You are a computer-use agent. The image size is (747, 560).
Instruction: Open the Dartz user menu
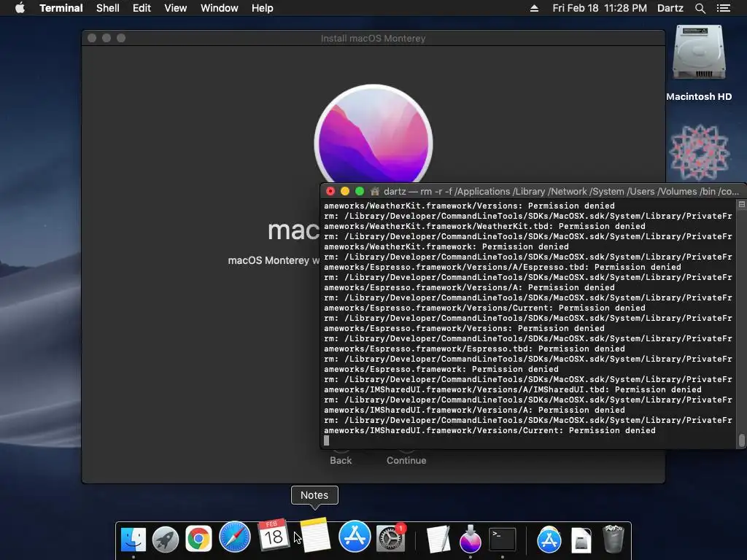point(670,8)
